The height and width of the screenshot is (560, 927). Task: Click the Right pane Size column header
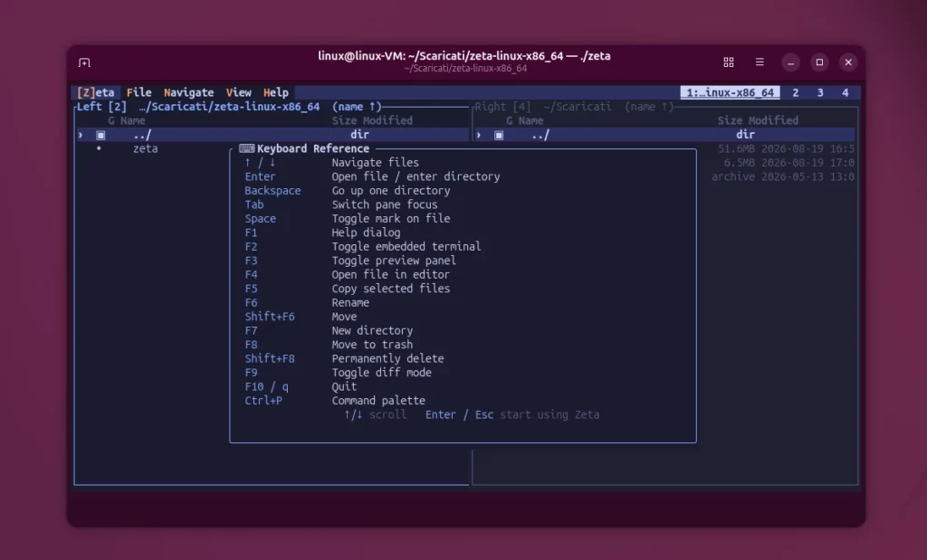(731, 121)
